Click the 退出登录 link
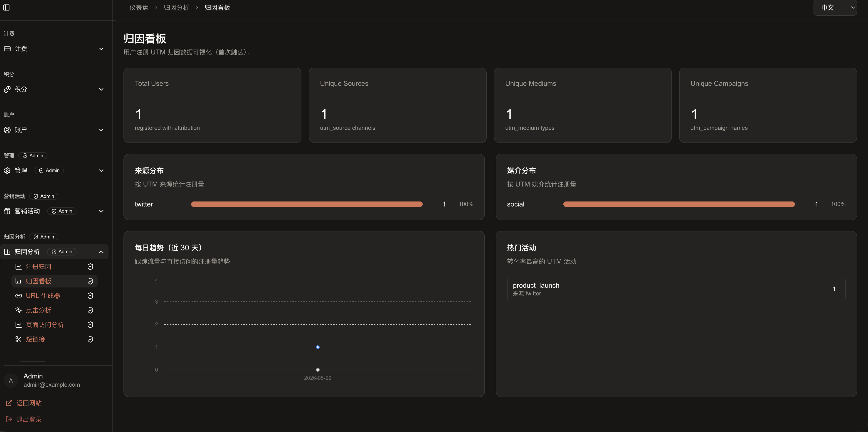This screenshot has height=432, width=868. pyautogui.click(x=29, y=419)
